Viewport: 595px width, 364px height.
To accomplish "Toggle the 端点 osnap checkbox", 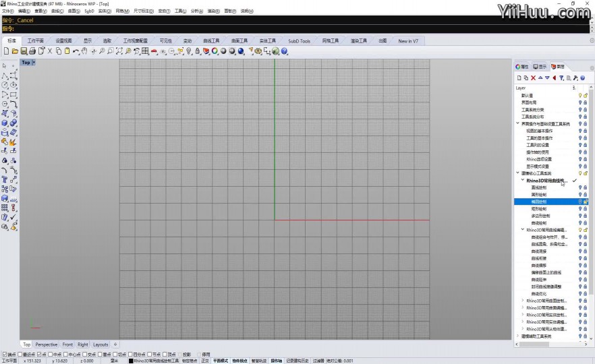I will [x=5, y=355].
